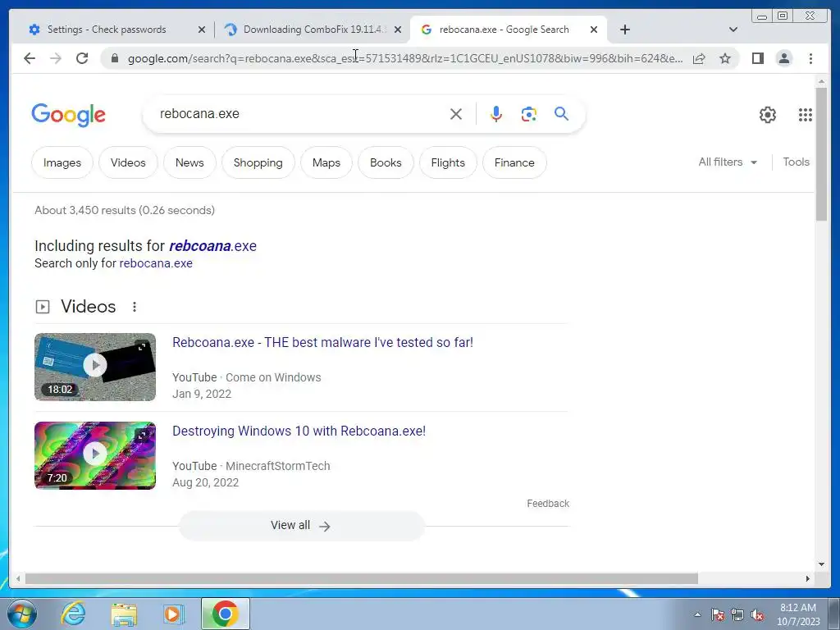
Task: Search only for rebocana.exe
Action: click(156, 263)
